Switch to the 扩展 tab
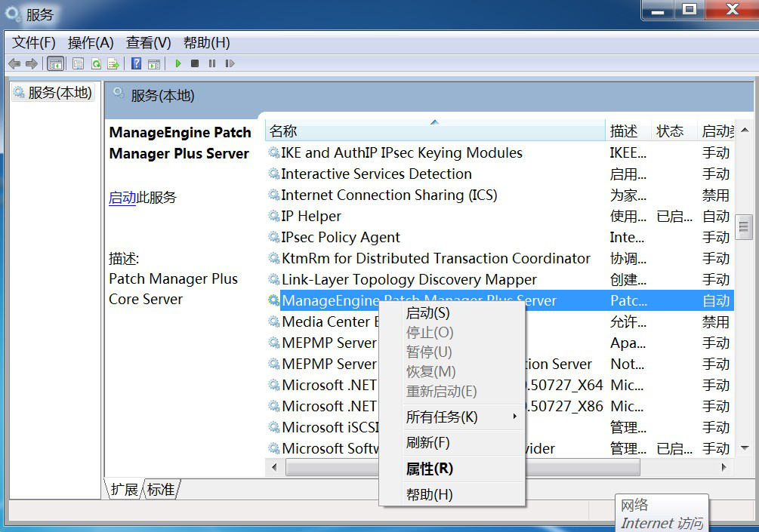The height and width of the screenshot is (532, 759). tap(124, 490)
